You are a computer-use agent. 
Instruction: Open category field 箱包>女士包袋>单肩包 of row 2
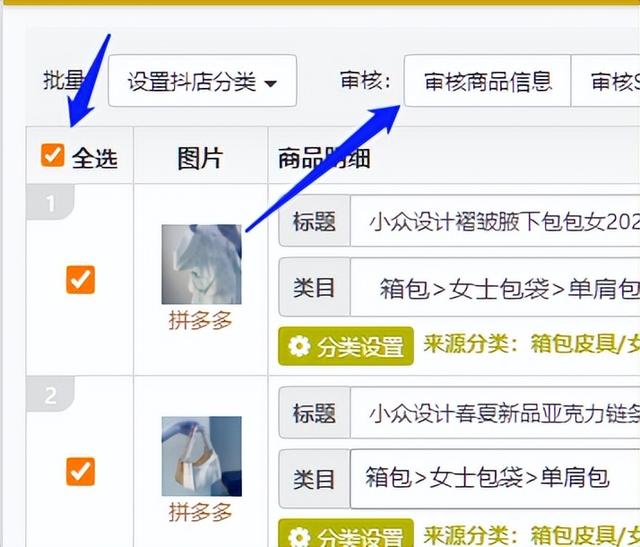[x=495, y=478]
